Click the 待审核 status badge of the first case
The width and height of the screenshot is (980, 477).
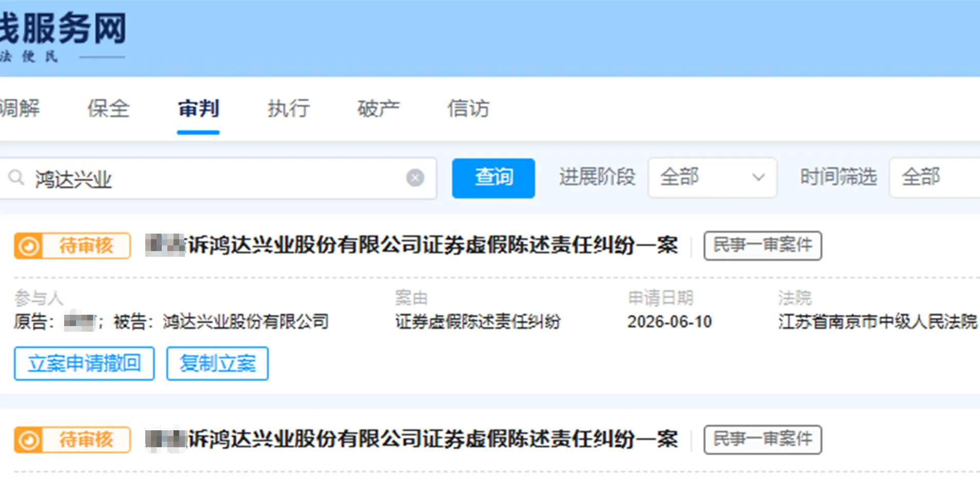pos(72,246)
